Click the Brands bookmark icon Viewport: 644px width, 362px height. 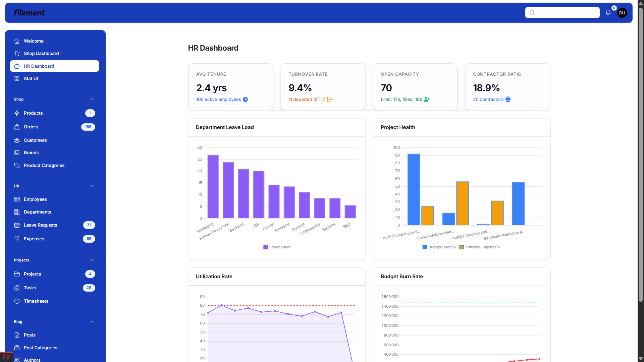[x=17, y=153]
